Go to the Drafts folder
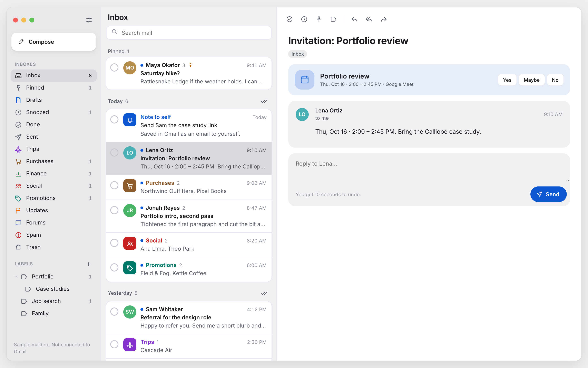This screenshot has height=368, width=588. click(53, 100)
